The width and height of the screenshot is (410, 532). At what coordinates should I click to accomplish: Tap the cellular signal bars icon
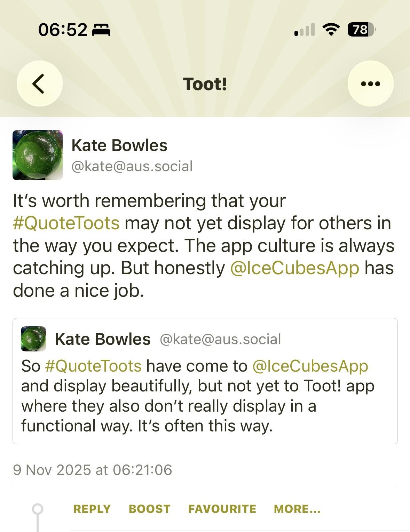pyautogui.click(x=305, y=30)
